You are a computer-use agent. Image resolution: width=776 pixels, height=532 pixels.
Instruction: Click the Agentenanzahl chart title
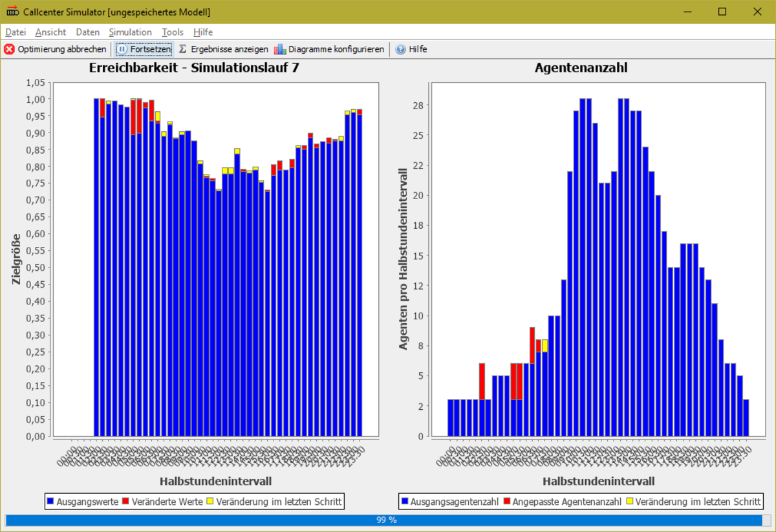pyautogui.click(x=581, y=68)
